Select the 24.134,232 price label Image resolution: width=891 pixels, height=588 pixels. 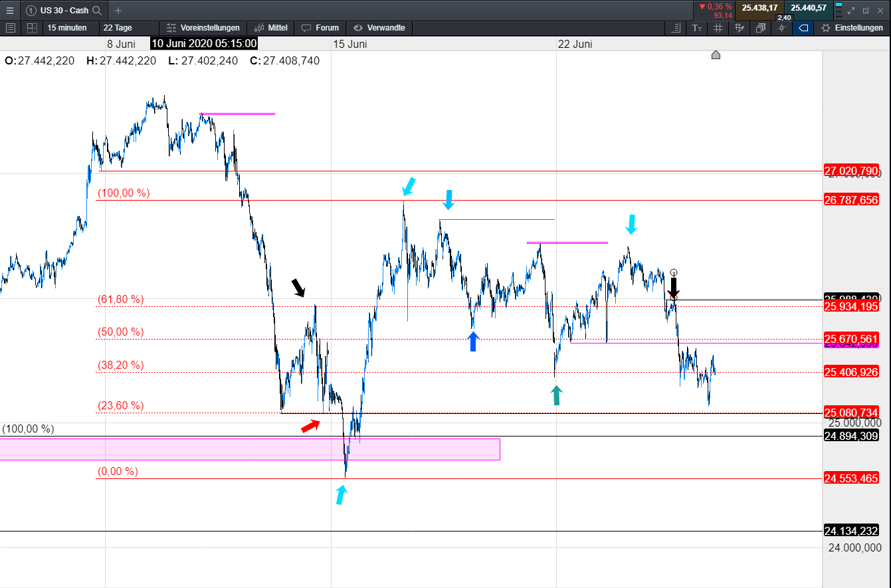851,531
